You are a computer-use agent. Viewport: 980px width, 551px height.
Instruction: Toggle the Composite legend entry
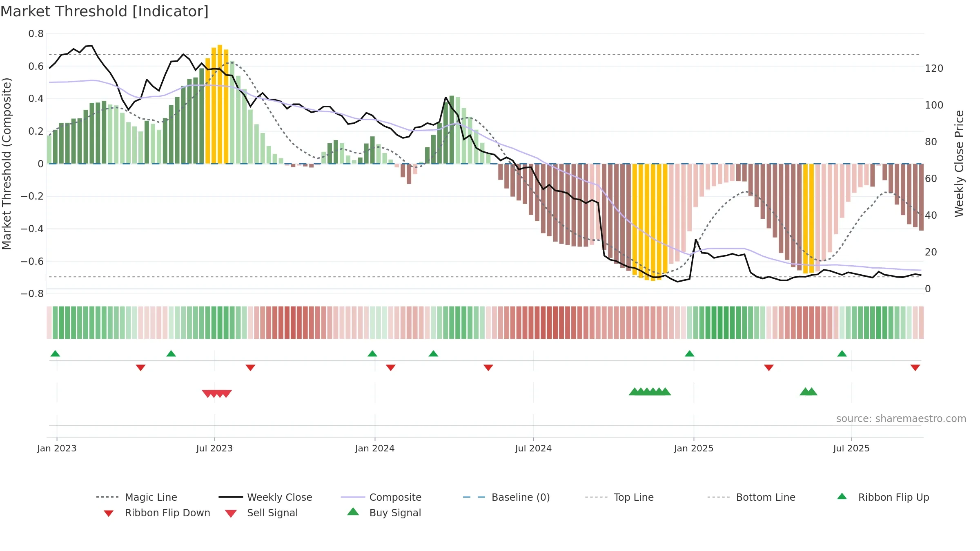click(x=381, y=497)
